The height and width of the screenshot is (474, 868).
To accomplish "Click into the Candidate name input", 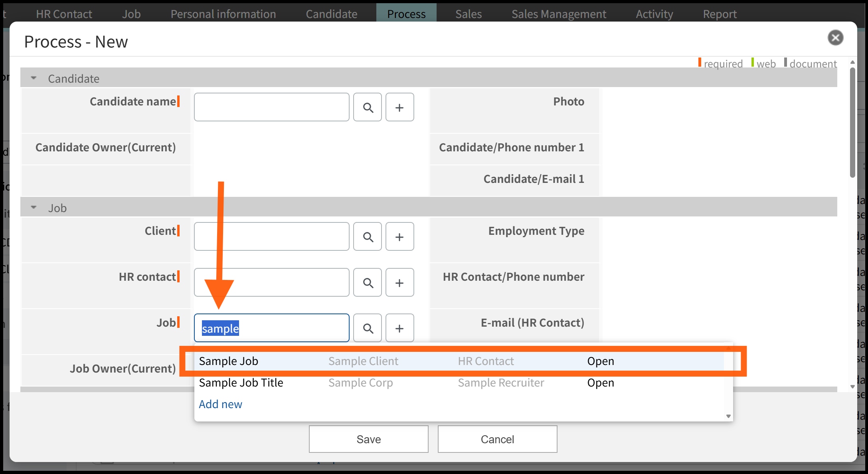I will click(271, 107).
